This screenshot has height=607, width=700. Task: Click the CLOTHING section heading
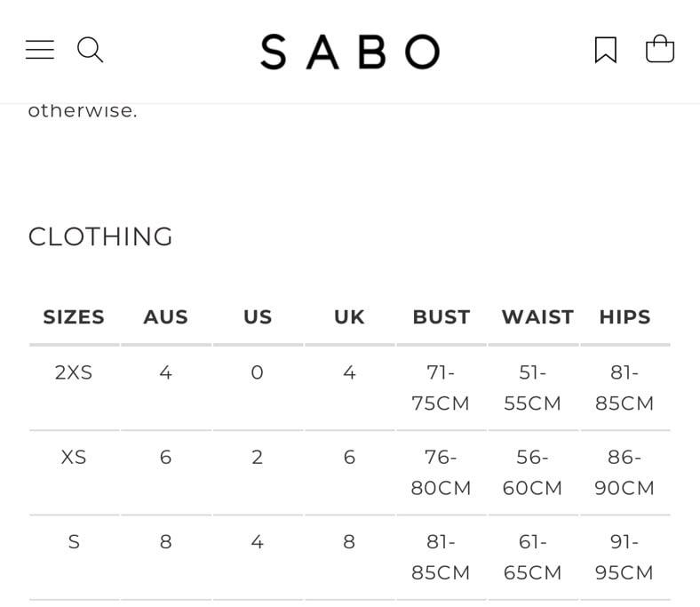tap(100, 236)
